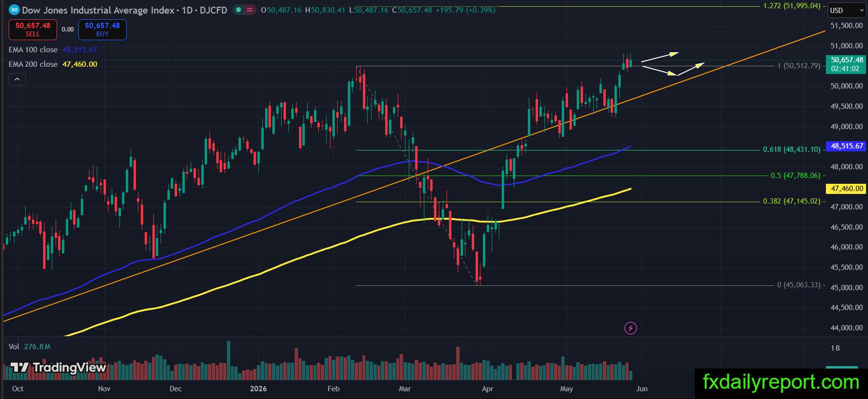
Task: Click May on the time axis
Action: [x=567, y=389]
